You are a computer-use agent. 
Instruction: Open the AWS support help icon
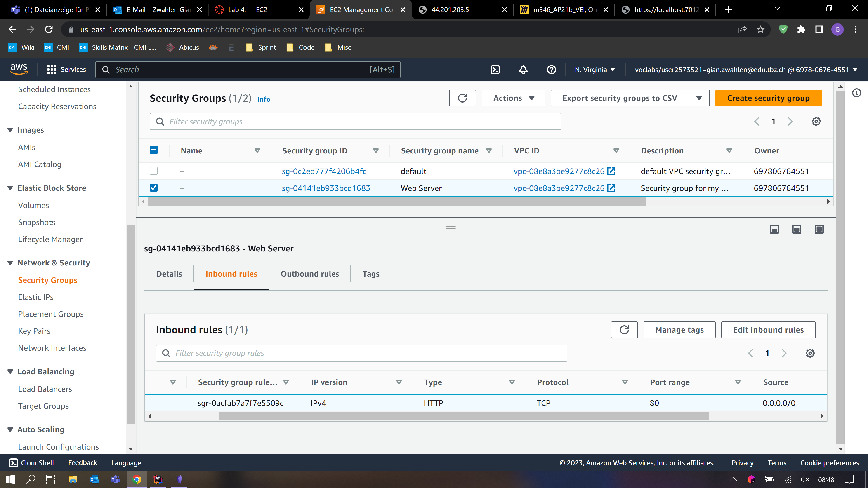[551, 70]
